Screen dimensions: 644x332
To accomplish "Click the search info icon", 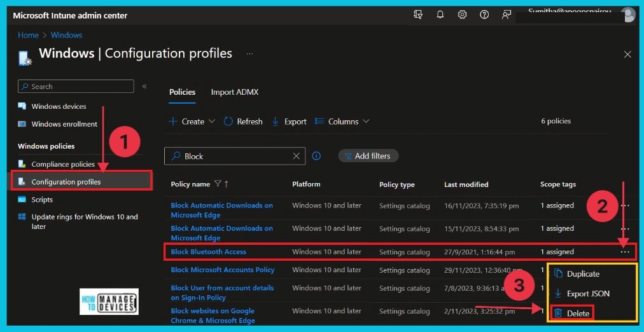I will coord(316,156).
